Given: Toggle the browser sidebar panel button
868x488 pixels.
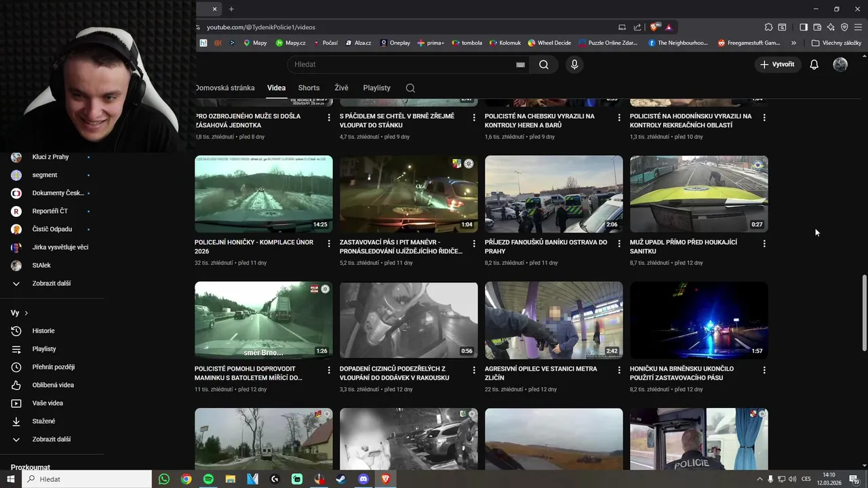Looking at the screenshot, I should pyautogui.click(x=804, y=27).
